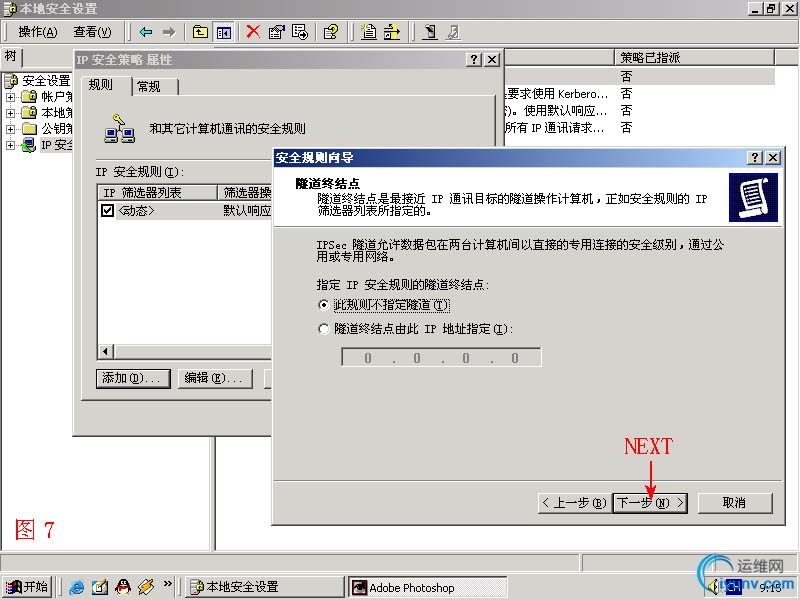Image resolution: width=800 pixels, height=600 pixels.
Task: Click the 添加(D)... button
Action: tap(133, 378)
